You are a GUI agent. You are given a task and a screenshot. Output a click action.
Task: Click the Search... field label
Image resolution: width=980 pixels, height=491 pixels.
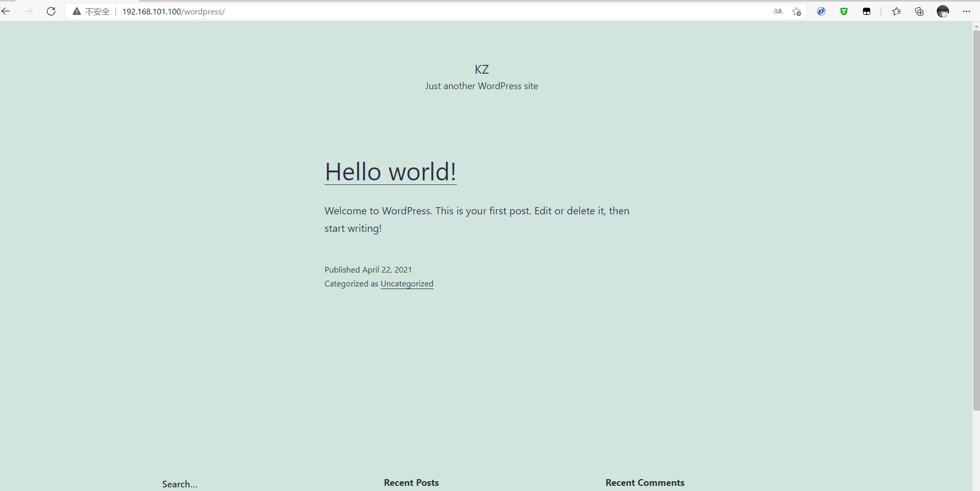click(x=179, y=484)
